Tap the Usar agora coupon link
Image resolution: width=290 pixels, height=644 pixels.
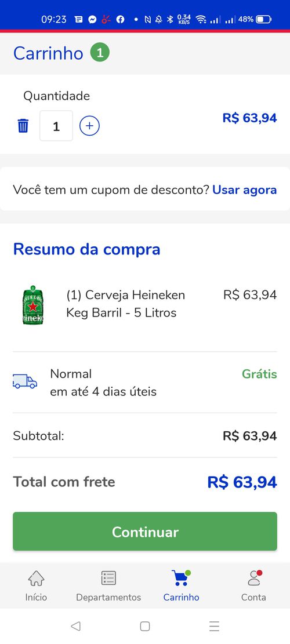(x=244, y=190)
